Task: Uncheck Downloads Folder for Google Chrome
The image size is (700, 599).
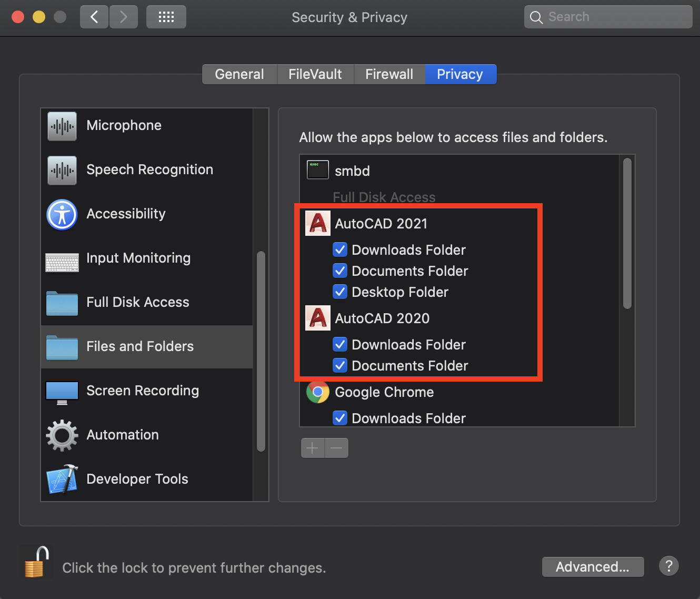Action: 340,418
